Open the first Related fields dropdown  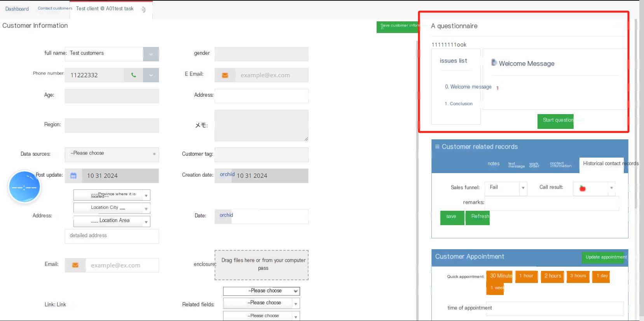coord(262,291)
